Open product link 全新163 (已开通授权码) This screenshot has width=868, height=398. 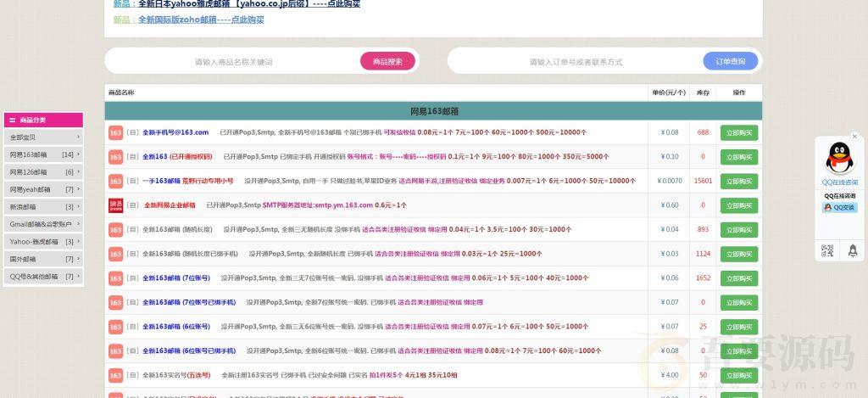(177, 157)
